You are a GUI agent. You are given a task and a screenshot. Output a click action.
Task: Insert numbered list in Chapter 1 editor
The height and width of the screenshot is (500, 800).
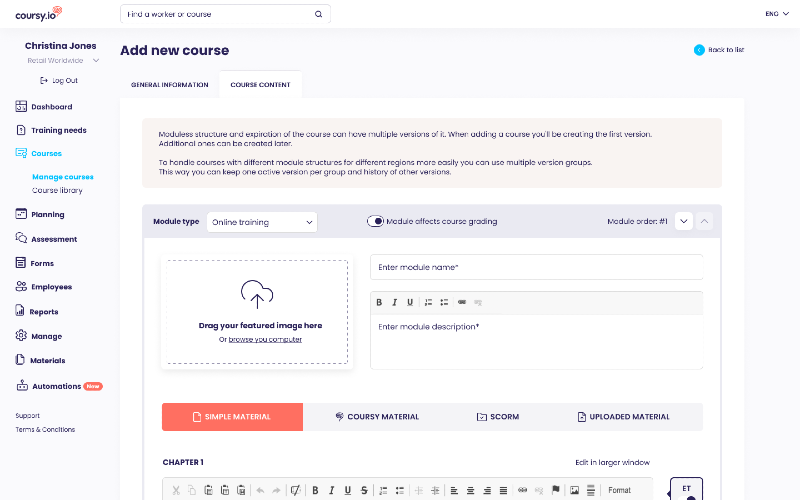point(383,490)
